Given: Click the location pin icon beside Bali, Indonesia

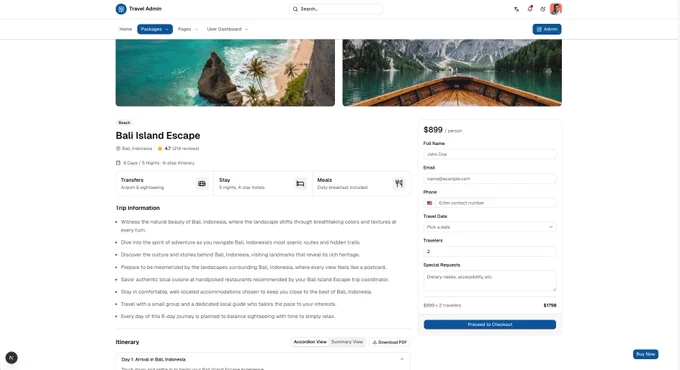Looking at the screenshot, I should click(x=118, y=148).
